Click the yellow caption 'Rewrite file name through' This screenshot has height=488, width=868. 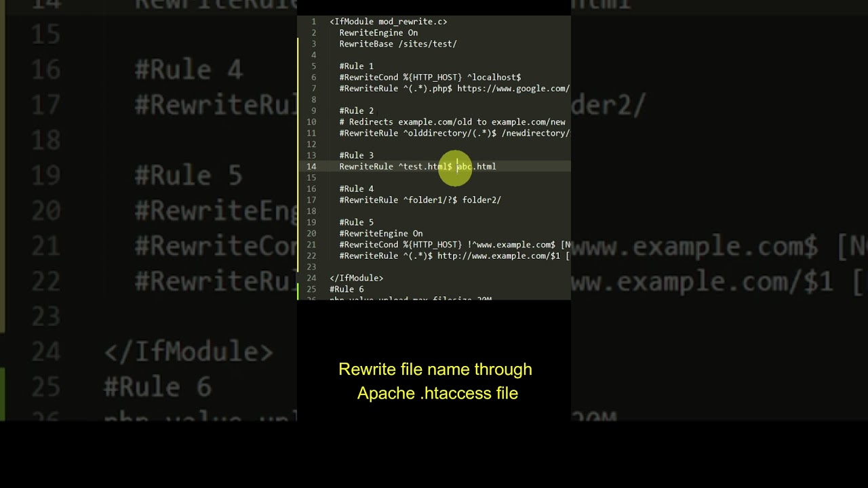(x=435, y=369)
